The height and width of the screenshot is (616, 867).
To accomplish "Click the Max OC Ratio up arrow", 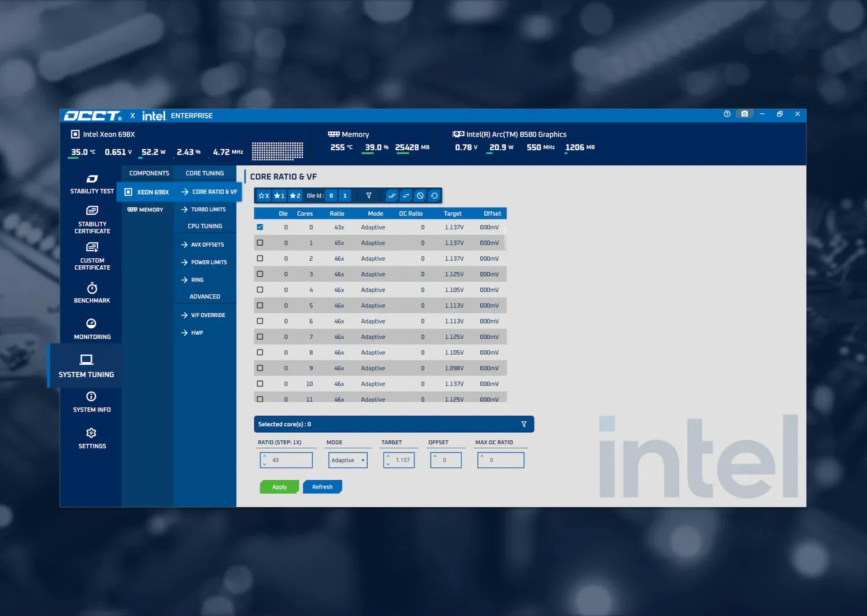I will click(482, 457).
